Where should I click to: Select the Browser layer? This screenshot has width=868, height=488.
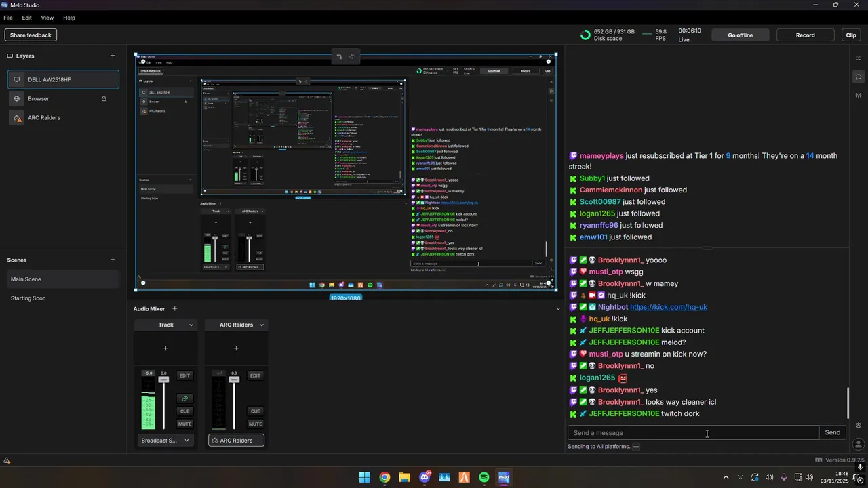[x=63, y=99]
